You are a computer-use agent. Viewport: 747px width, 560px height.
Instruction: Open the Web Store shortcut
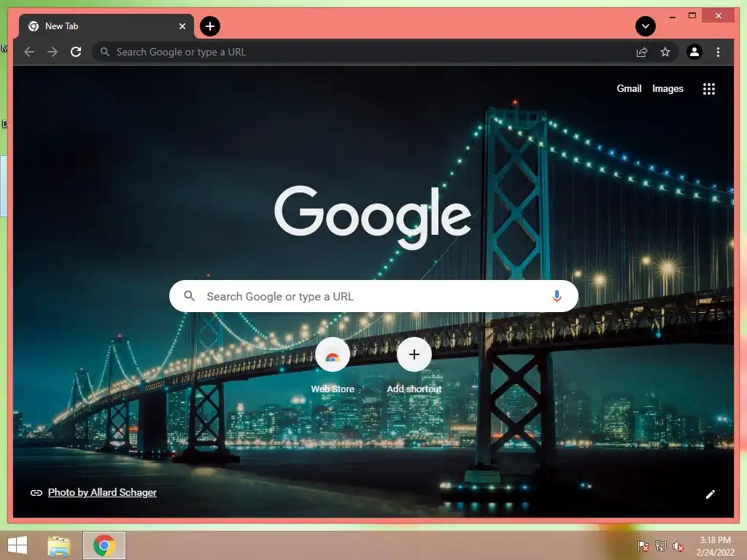[333, 366]
